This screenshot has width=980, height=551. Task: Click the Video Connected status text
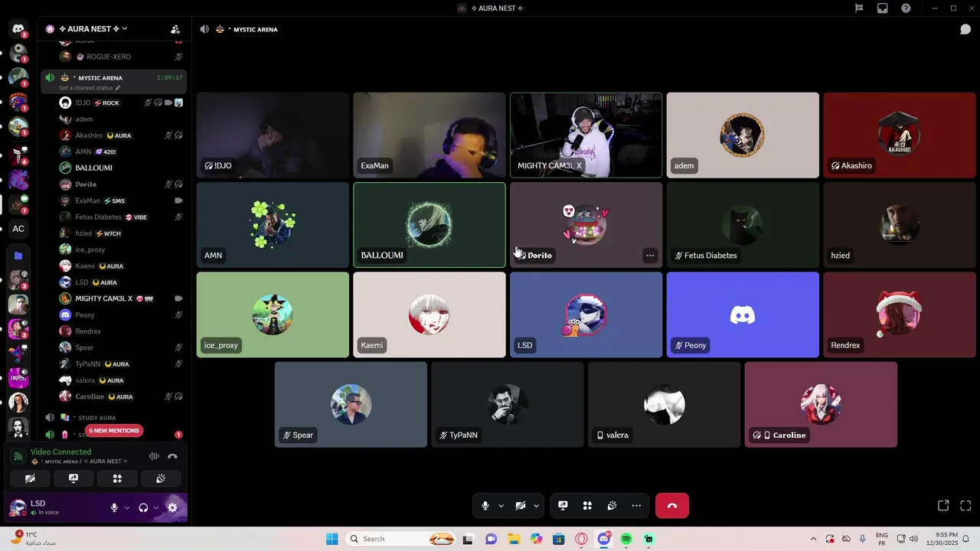pyautogui.click(x=60, y=452)
